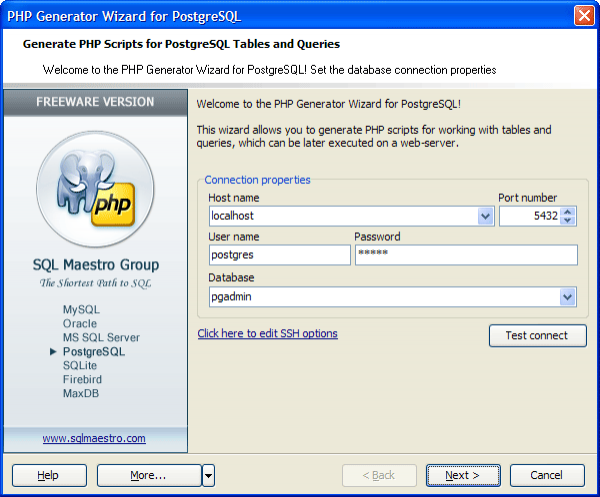Close the PHP Generator Wizard window
This screenshot has height=497, width=600.
tap(584, 16)
